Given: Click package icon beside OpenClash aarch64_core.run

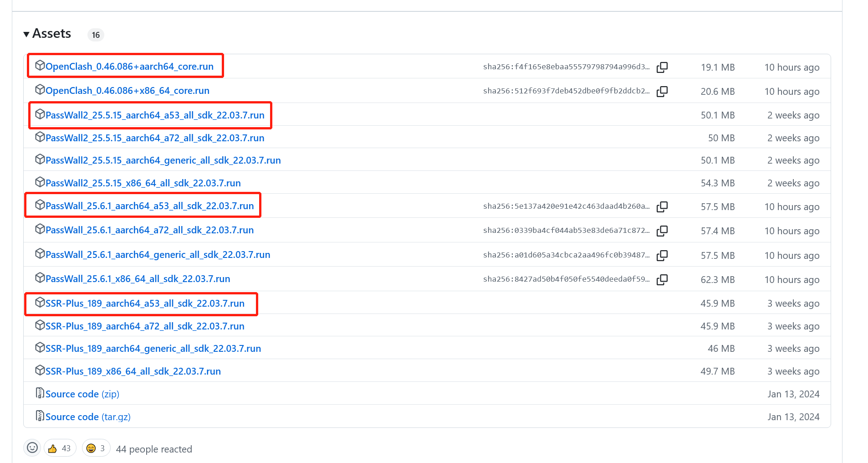Looking at the screenshot, I should coord(40,65).
